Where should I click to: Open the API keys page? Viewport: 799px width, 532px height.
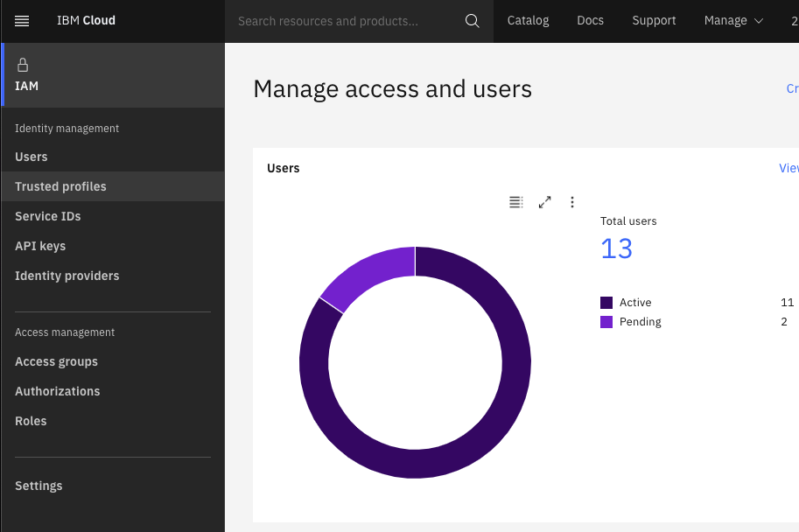[x=40, y=246]
